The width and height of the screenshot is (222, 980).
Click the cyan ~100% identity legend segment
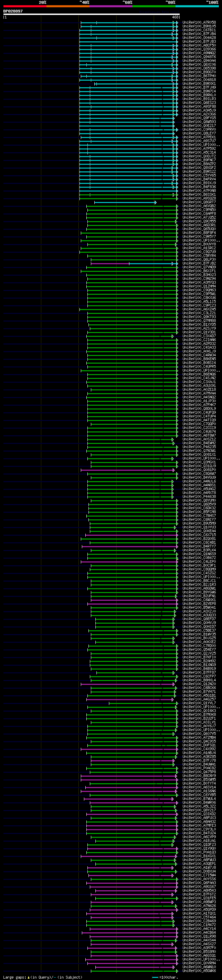click(x=197, y=6)
